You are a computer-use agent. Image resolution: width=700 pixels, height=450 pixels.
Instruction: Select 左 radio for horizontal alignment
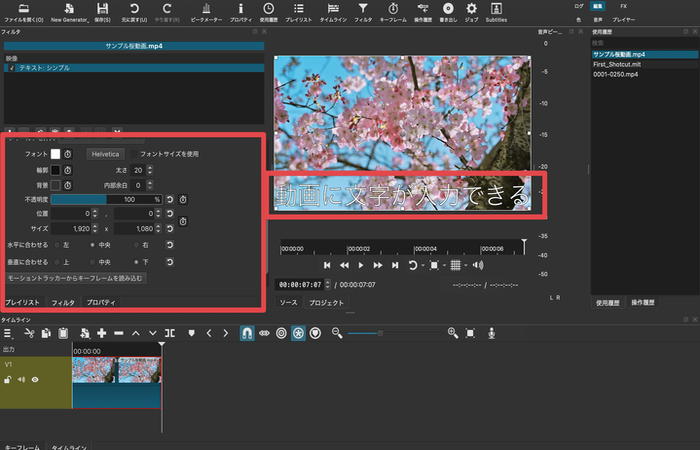(x=58, y=244)
